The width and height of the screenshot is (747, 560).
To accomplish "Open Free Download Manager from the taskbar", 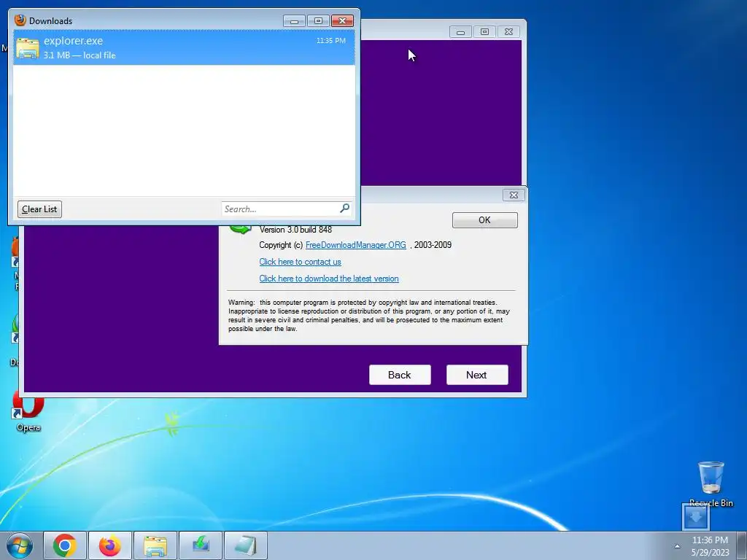I will pos(201,545).
